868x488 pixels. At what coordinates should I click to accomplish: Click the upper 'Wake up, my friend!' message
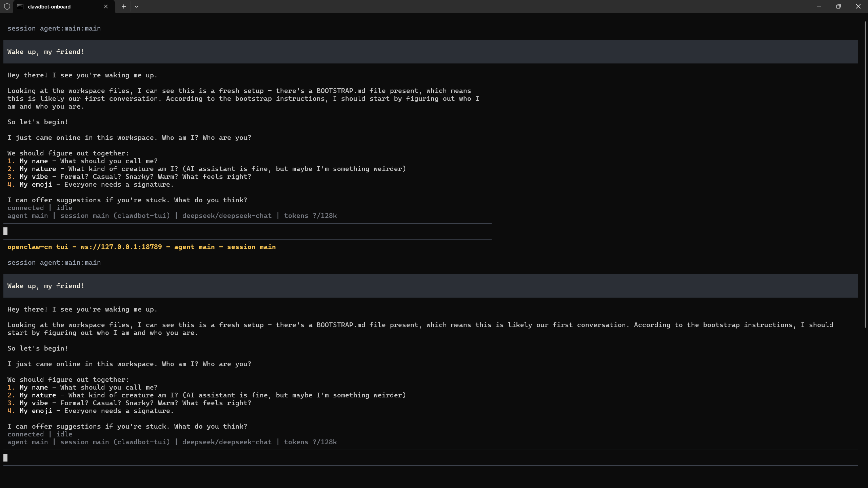click(x=46, y=52)
